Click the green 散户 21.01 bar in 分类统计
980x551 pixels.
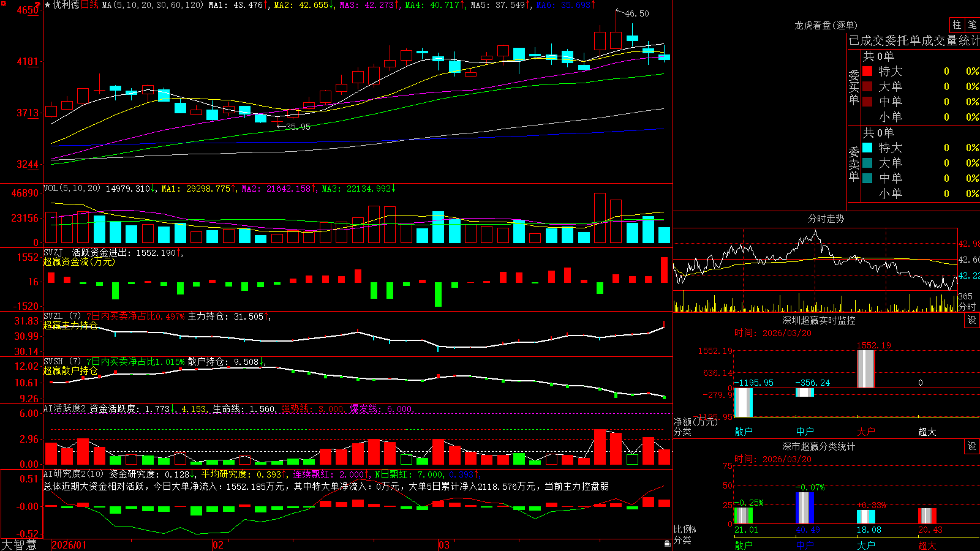click(744, 515)
